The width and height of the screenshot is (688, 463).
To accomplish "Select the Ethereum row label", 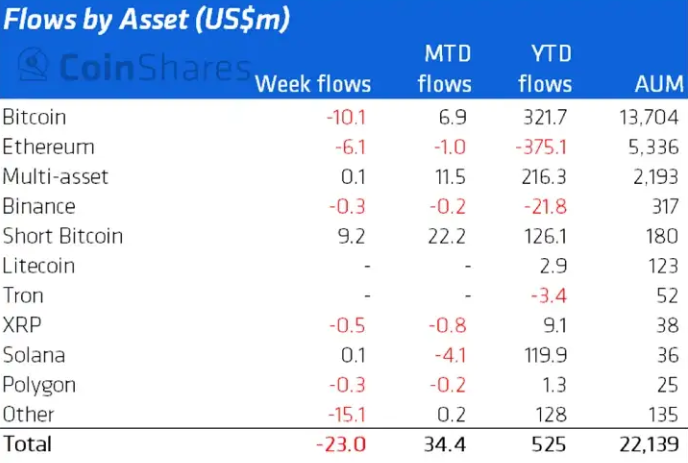I will click(x=49, y=147).
